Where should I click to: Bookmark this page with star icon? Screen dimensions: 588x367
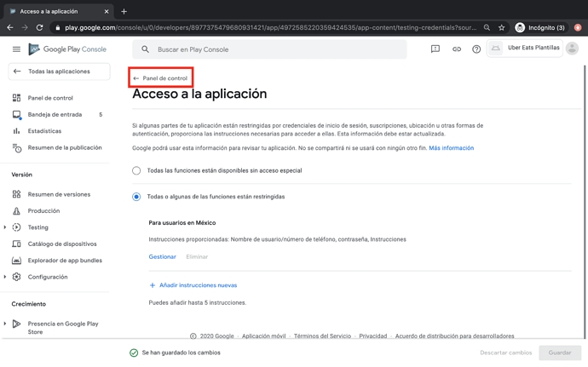tap(501, 27)
